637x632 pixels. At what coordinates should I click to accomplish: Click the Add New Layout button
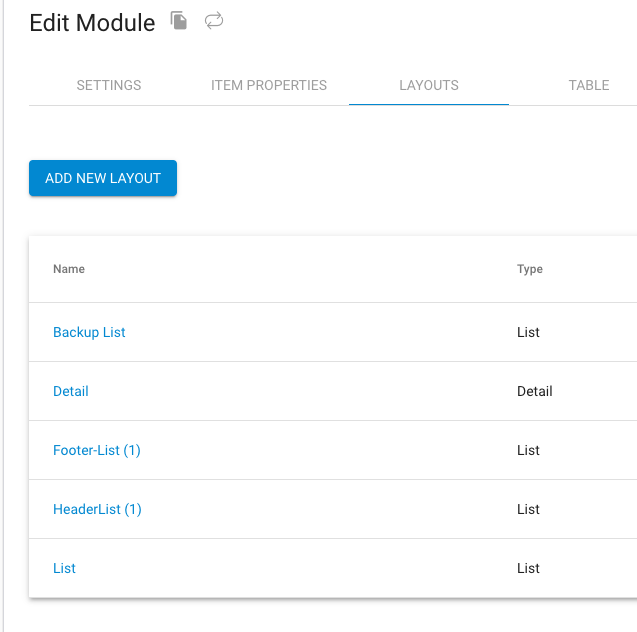103,178
